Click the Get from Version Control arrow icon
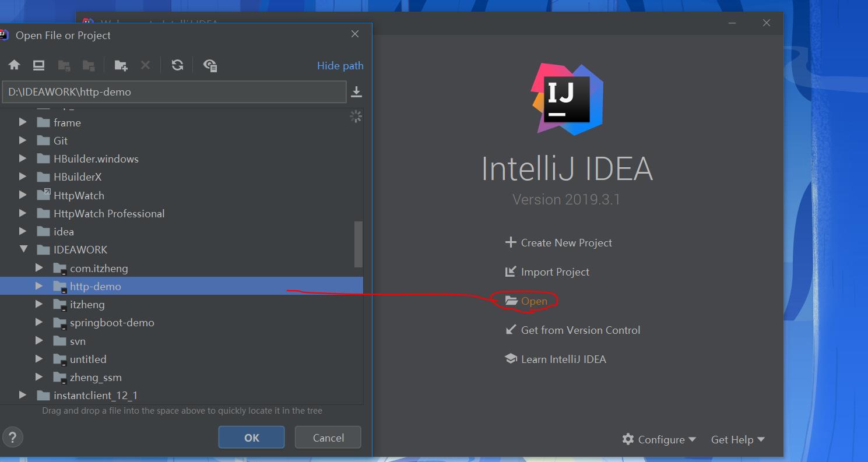Screen dimensions: 868x462 [x=511, y=330]
